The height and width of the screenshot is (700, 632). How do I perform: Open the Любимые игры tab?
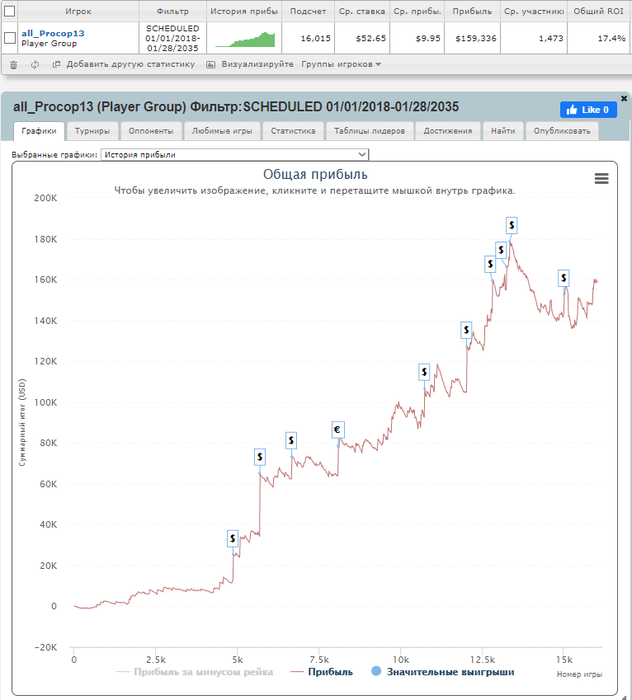[x=222, y=131]
